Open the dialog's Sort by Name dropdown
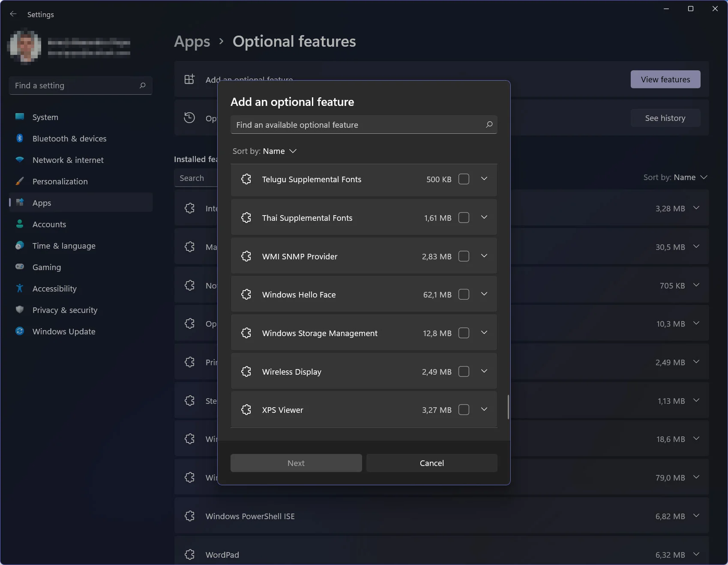728x565 pixels. [265, 151]
